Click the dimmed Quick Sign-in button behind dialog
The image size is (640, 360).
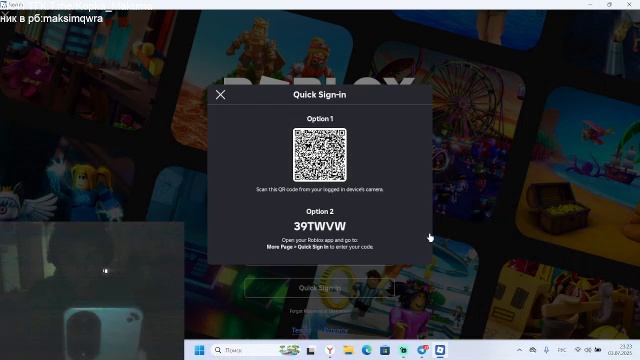click(x=320, y=288)
